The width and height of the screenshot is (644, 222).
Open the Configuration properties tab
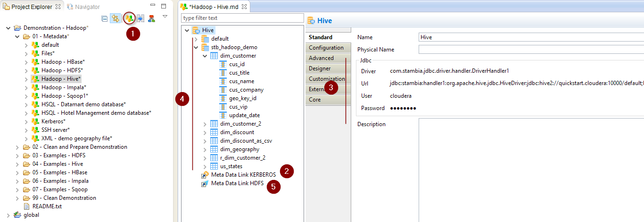(328, 48)
